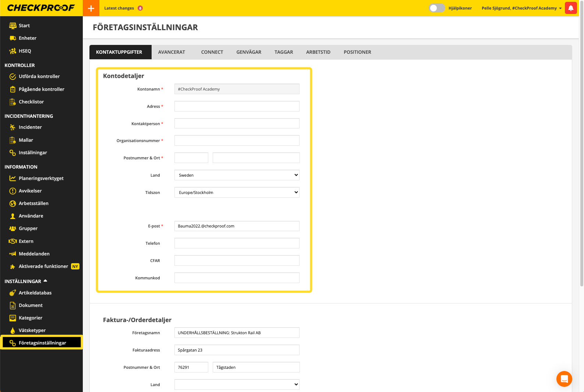Expand the Tidszon Europe/Stockholm dropdown
Image resolution: width=584 pixels, height=392 pixels.
[x=237, y=193]
